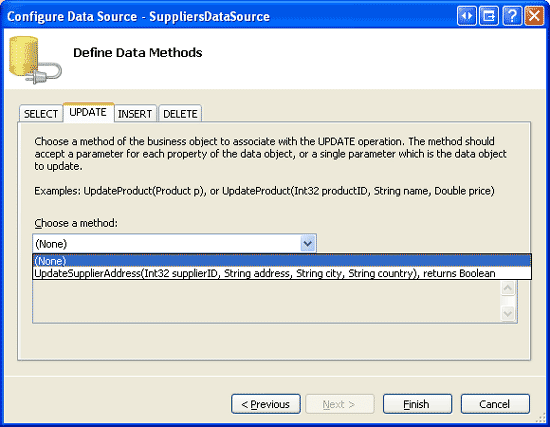Select the highlighted (None) option in list

pos(282,261)
